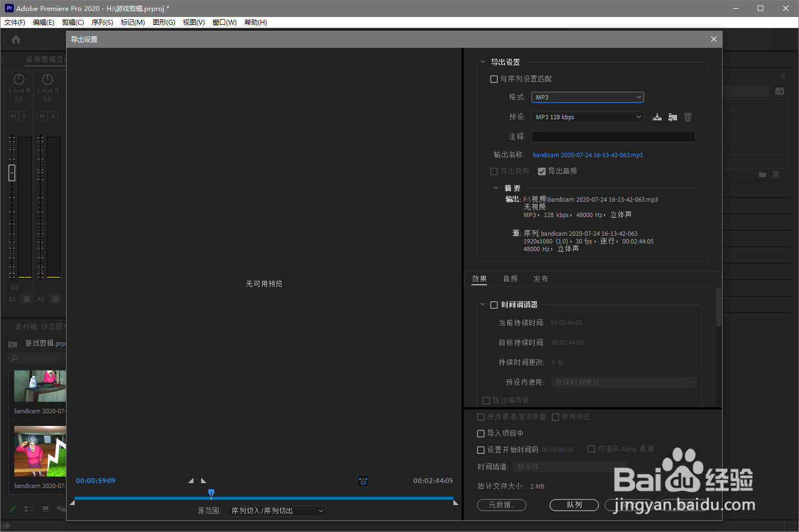Click the delete preset trash icon
799x532 pixels.
point(687,117)
